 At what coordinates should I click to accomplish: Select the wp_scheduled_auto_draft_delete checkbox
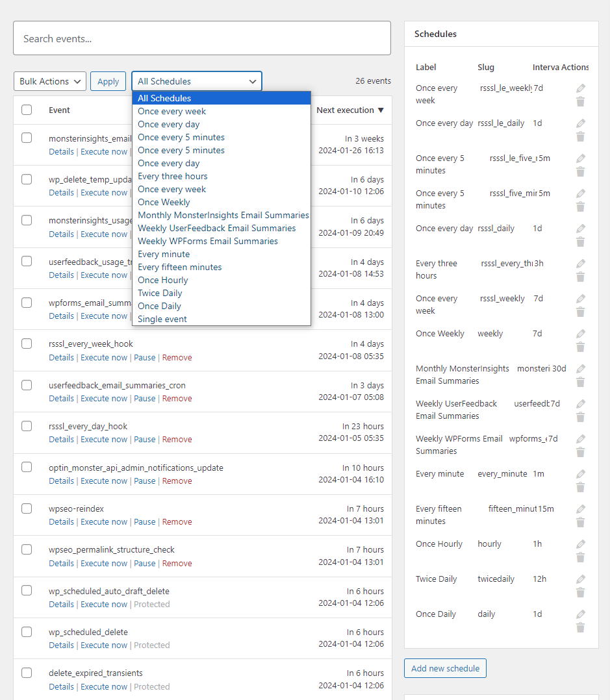click(x=27, y=591)
